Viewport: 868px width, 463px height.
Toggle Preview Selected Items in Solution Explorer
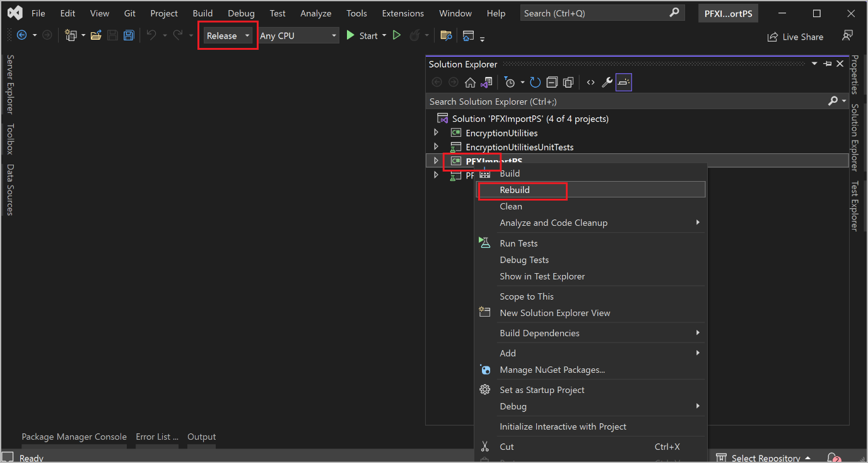click(623, 82)
